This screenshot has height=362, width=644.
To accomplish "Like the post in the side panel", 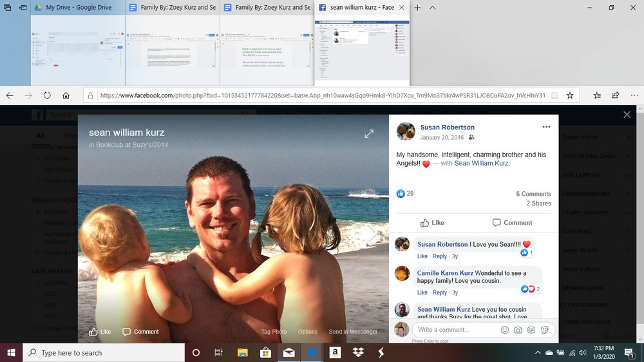I will (x=432, y=222).
